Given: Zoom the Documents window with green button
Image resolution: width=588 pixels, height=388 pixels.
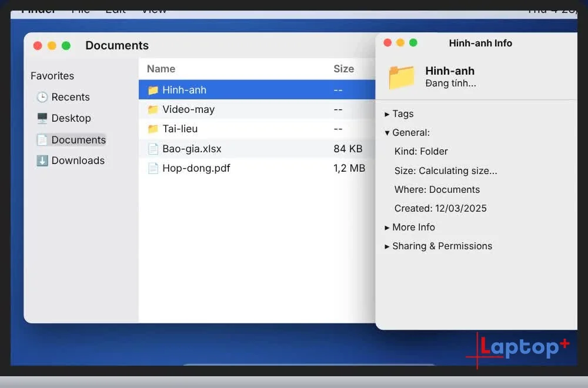Looking at the screenshot, I should coord(66,46).
